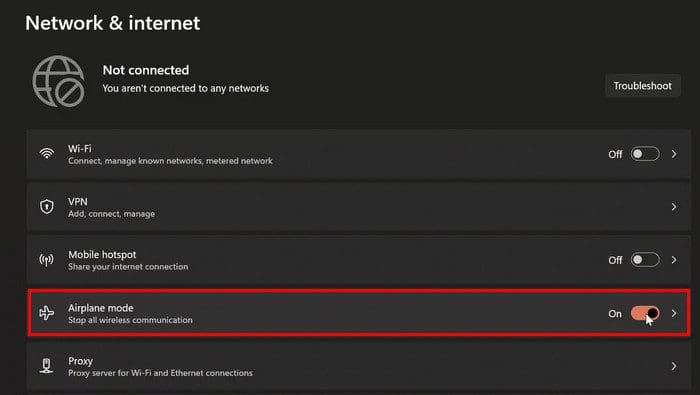Turn on the Wi-Fi toggle
This screenshot has width=700, height=395.
coord(645,154)
